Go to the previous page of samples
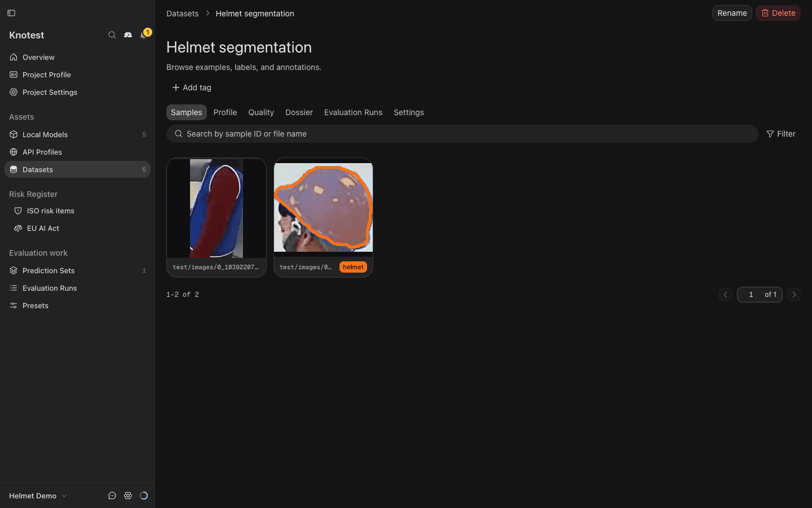Screen dimensions: 812x508 coord(726,295)
